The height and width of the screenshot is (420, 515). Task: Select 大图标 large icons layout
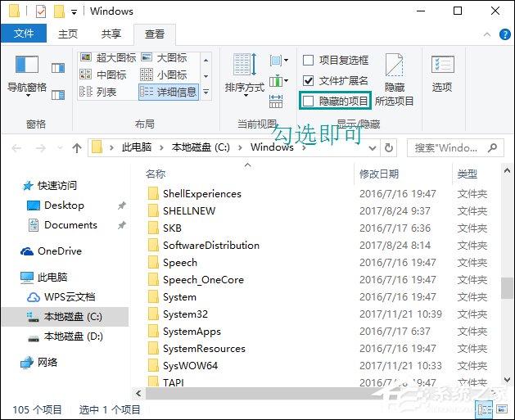point(165,58)
